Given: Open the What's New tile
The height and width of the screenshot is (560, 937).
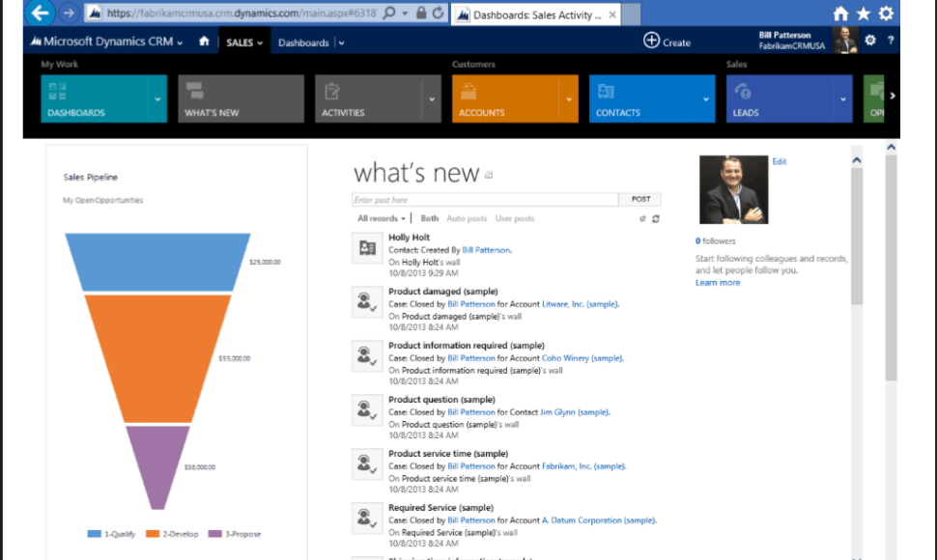Looking at the screenshot, I should pyautogui.click(x=241, y=98).
